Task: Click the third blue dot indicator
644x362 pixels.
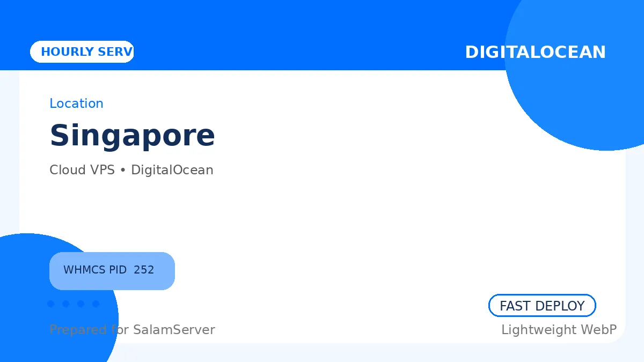Action: pos(81,304)
